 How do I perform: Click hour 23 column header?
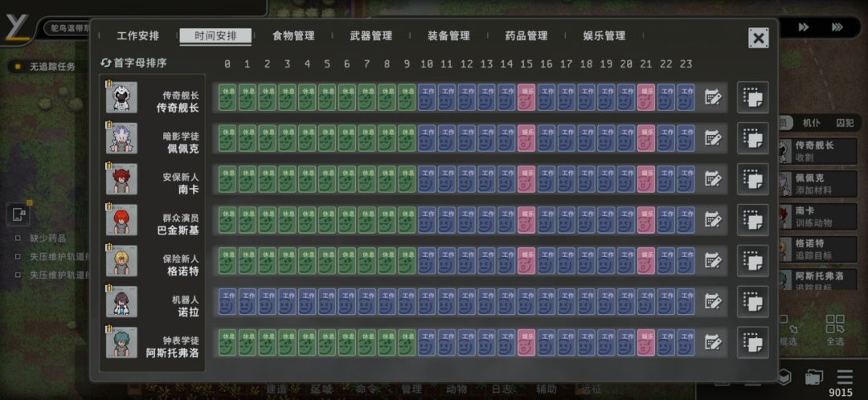(686, 64)
